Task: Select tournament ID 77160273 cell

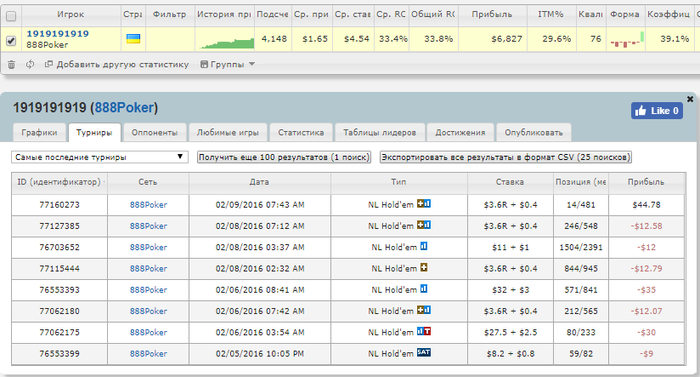Action: pos(59,205)
